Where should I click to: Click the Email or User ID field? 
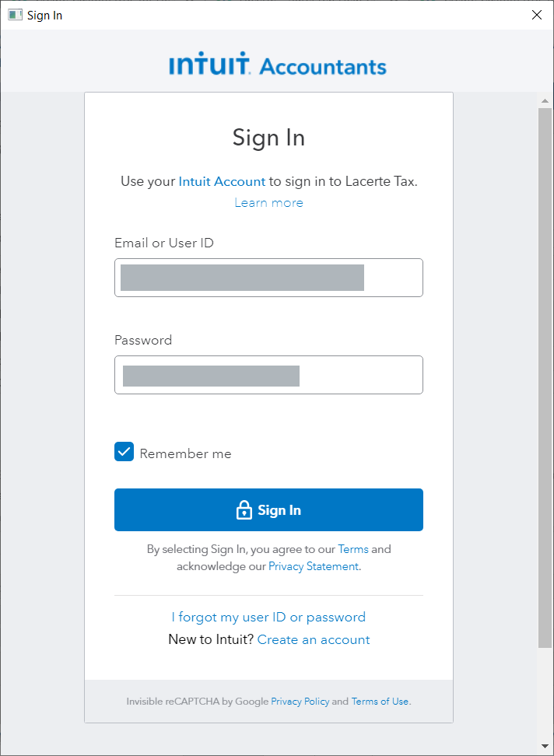click(x=268, y=278)
